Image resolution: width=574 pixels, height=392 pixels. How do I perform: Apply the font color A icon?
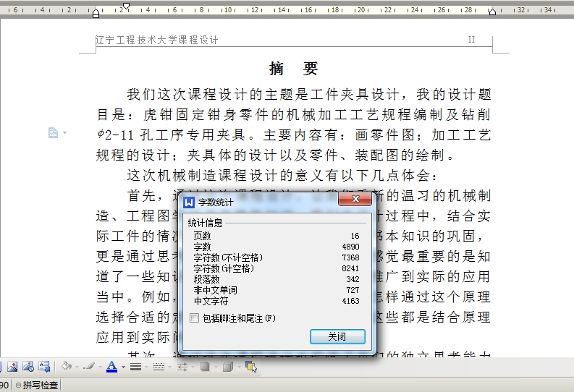pyautogui.click(x=111, y=367)
